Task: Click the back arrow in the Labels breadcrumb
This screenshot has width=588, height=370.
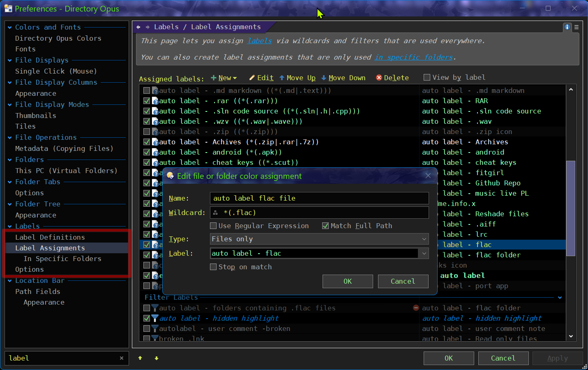Action: click(x=138, y=27)
